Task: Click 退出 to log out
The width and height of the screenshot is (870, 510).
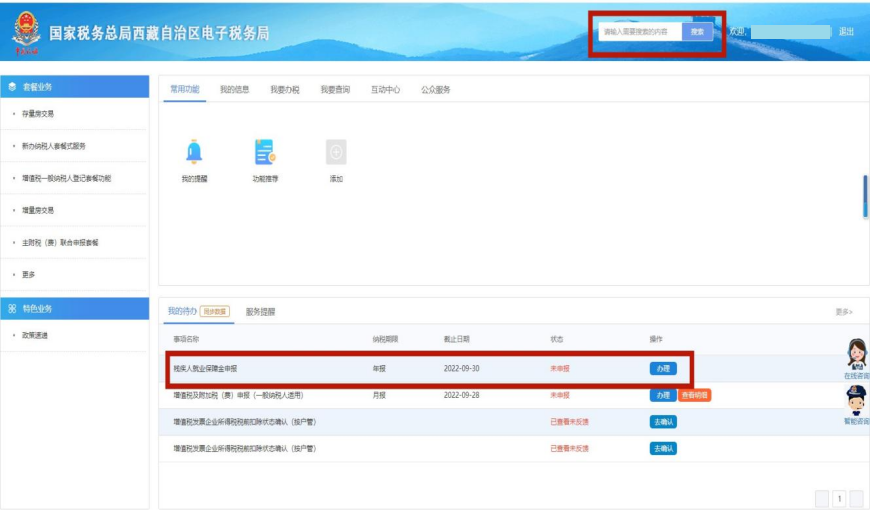Action: point(846,32)
